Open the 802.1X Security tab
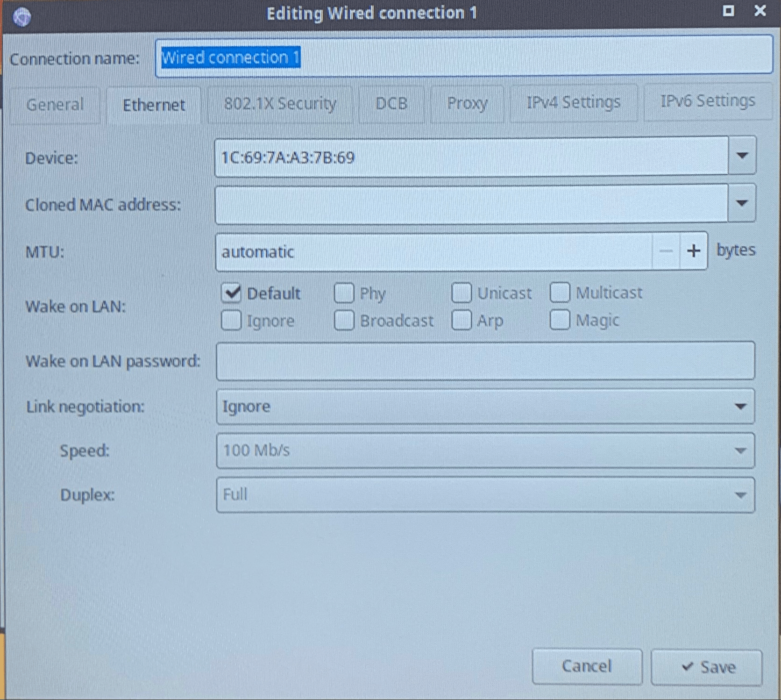Screen dimensions: 781x700 pos(280,104)
